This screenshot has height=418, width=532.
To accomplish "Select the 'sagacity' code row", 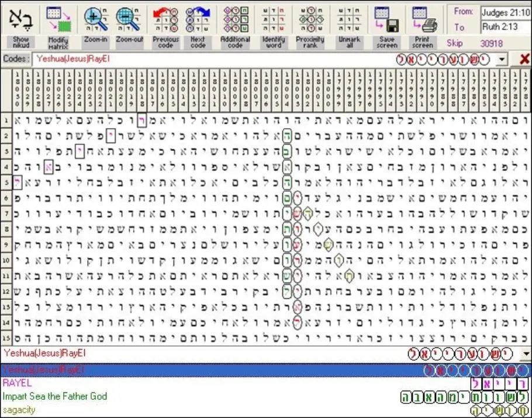I will (266, 410).
